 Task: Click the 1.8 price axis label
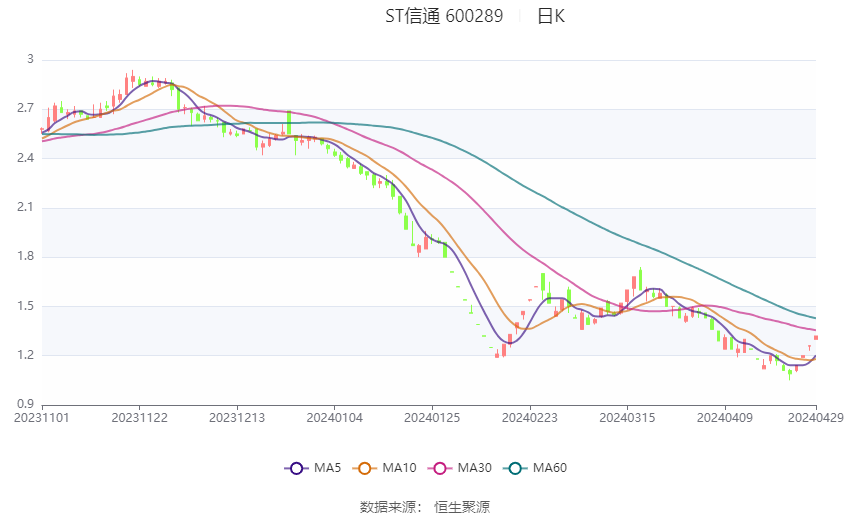25,256
